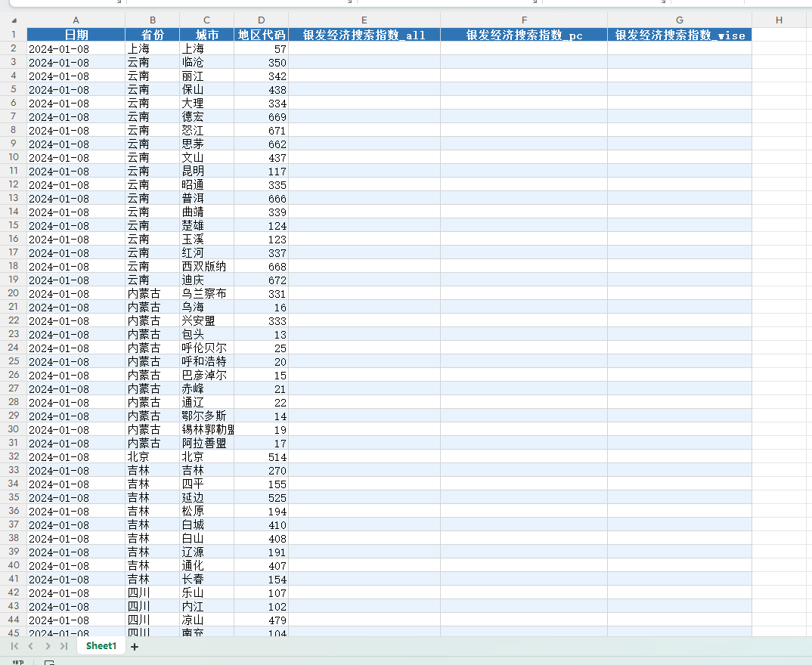Jump to the last sheet tab
This screenshot has height=665, width=812.
pos(64,646)
